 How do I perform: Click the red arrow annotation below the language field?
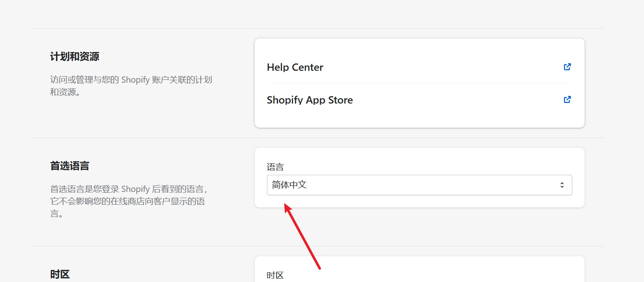click(x=302, y=237)
